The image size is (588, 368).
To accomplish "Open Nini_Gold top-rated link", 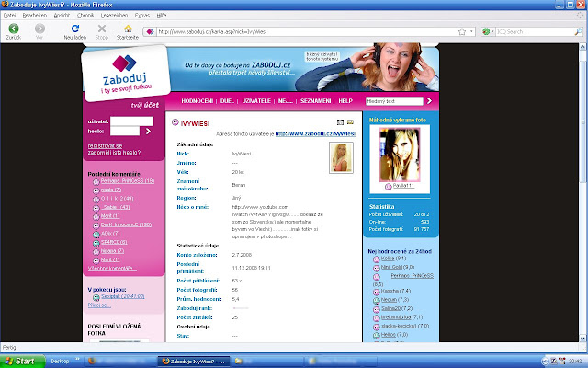I will tap(392, 267).
